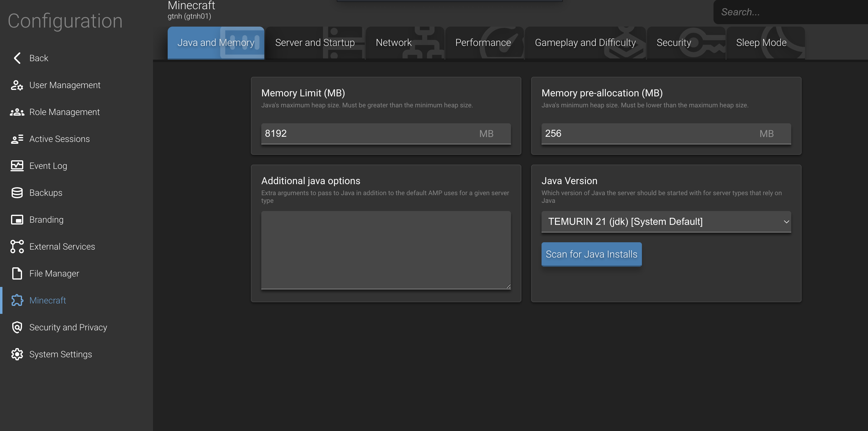
Task: Open the Java Version dropdown
Action: 666,221
